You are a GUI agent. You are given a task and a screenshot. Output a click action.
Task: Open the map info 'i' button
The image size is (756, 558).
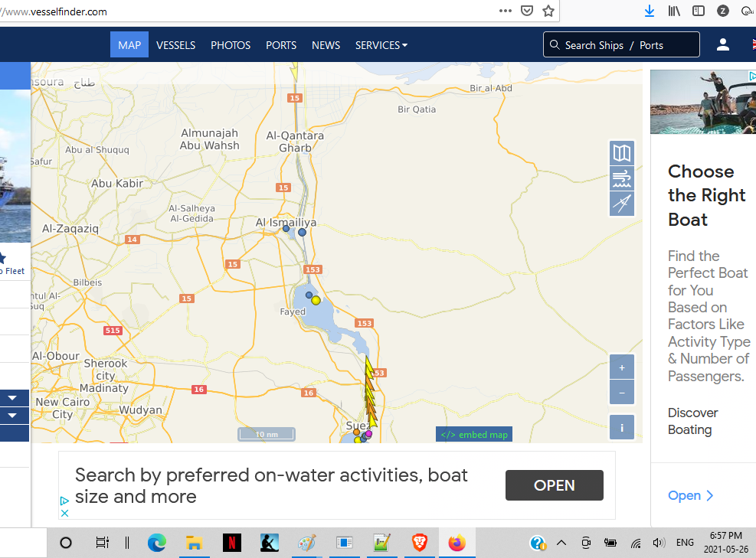tap(621, 427)
